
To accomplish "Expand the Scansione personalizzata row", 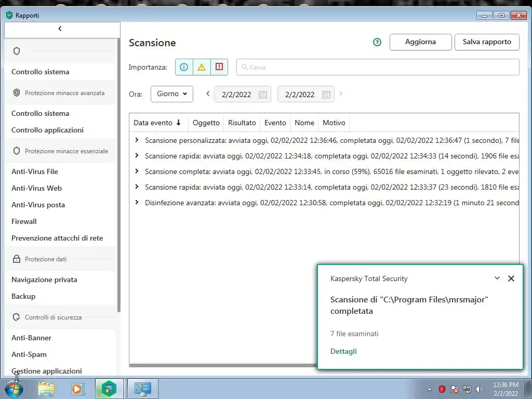I will click(x=137, y=140).
